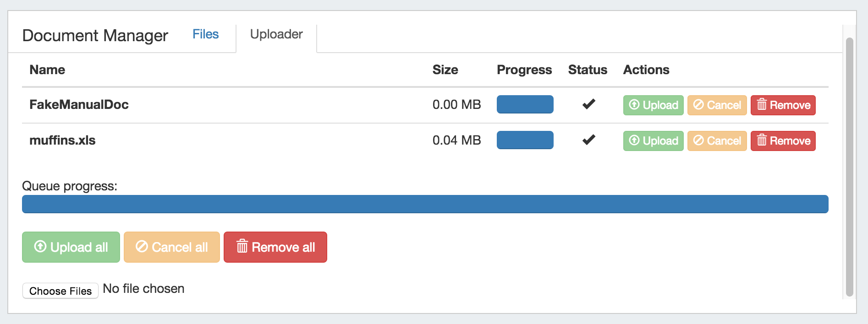The width and height of the screenshot is (868, 324).
Task: Click the muffins.xls progress bar
Action: click(525, 140)
